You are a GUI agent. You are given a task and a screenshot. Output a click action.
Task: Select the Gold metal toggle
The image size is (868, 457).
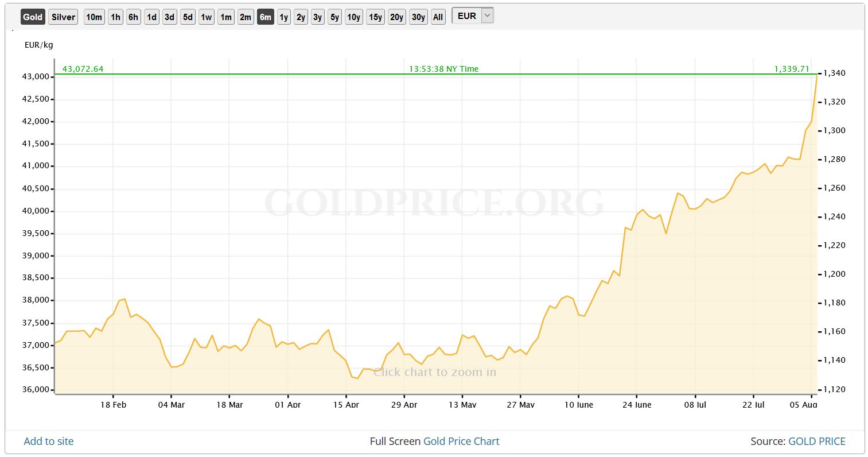click(33, 17)
